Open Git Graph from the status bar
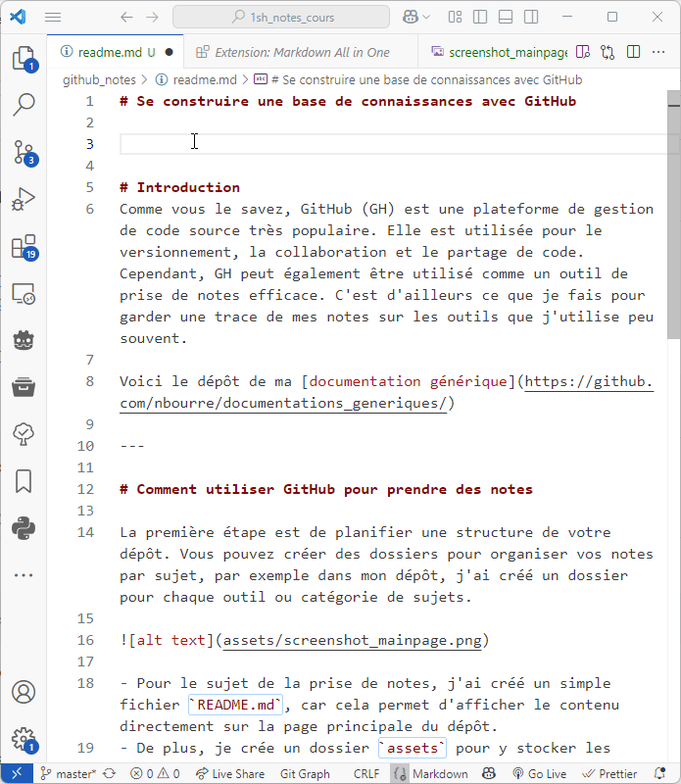The image size is (681, 784). click(305, 774)
